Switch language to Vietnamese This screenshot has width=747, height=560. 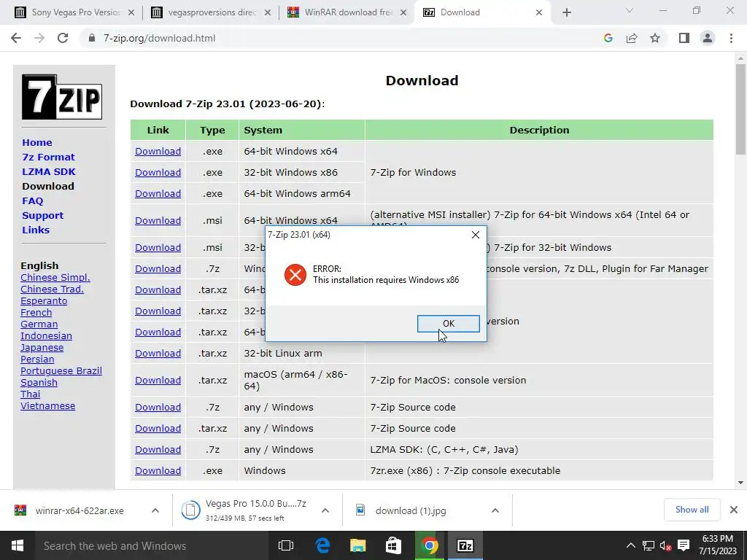pyautogui.click(x=47, y=405)
